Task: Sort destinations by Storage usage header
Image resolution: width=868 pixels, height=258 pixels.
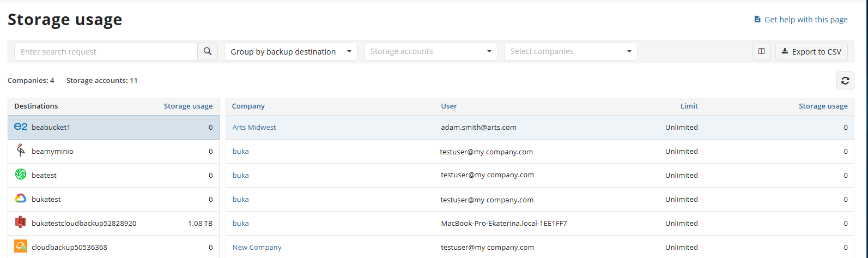Action: (x=188, y=106)
